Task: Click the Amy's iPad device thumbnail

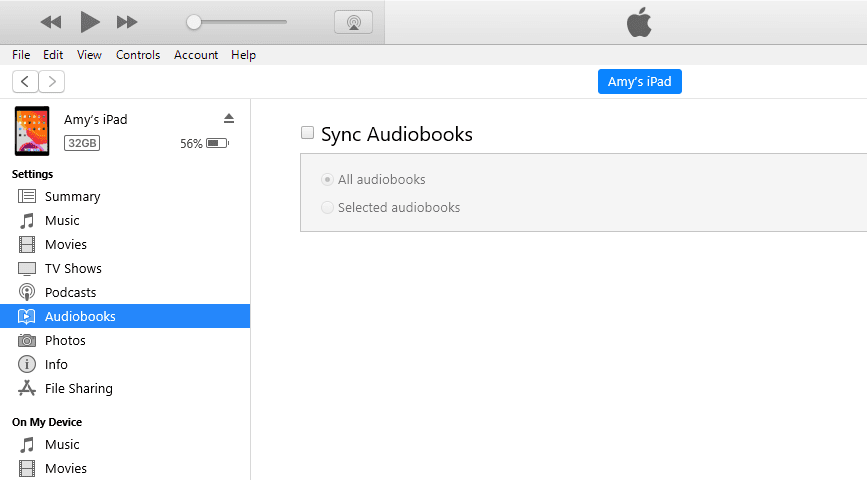Action: pyautogui.click(x=32, y=131)
